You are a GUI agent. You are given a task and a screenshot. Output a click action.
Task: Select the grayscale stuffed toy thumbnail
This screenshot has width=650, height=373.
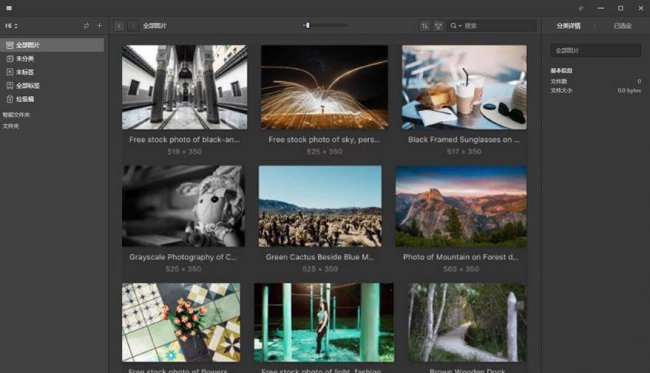[183, 206]
